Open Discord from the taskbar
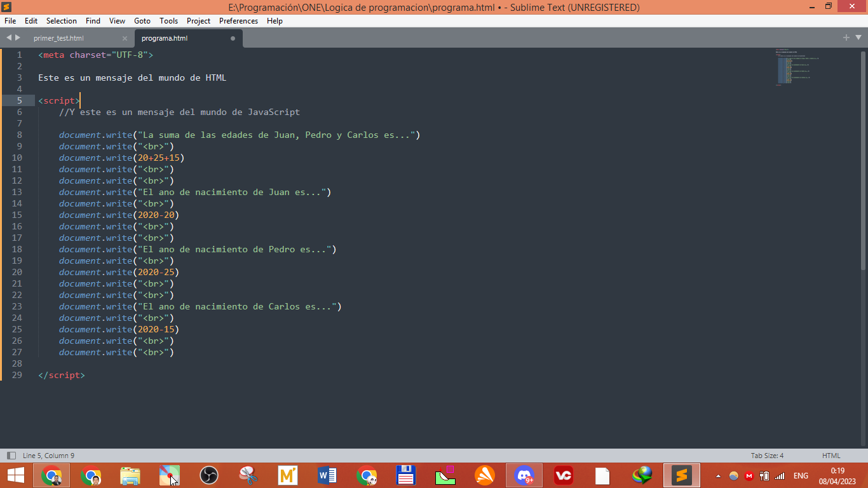Image resolution: width=868 pixels, height=488 pixels. pos(524,475)
